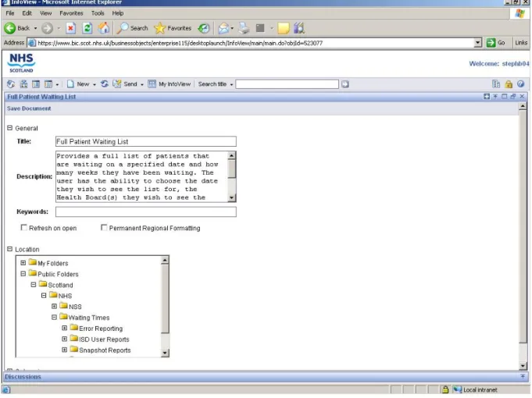Collapse Scotland tree node
Screen dimensions: 532x398
pos(34,284)
